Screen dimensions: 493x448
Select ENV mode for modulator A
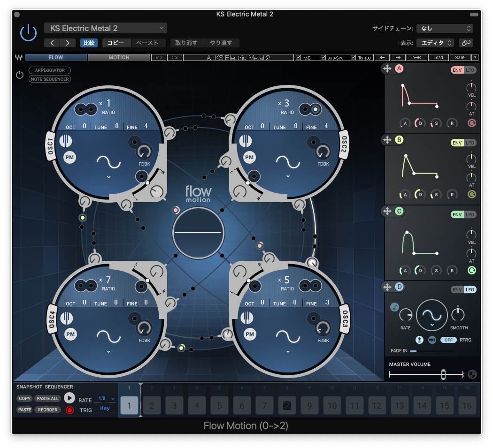coord(457,70)
